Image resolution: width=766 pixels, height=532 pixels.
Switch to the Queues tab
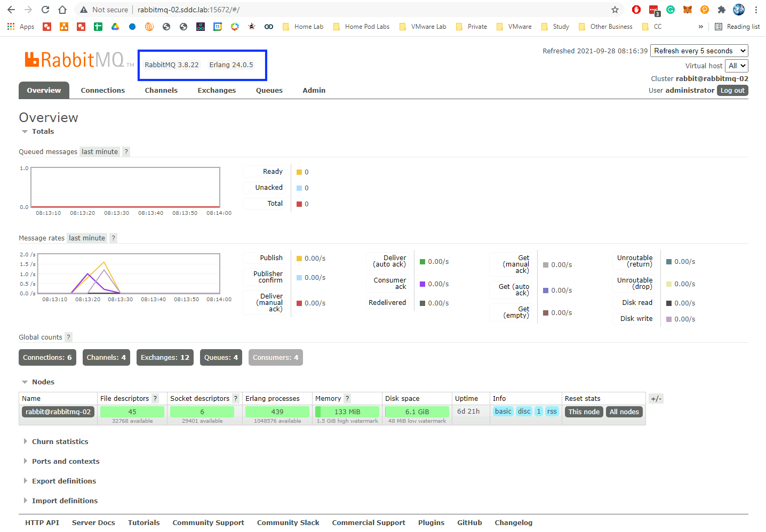click(x=269, y=91)
